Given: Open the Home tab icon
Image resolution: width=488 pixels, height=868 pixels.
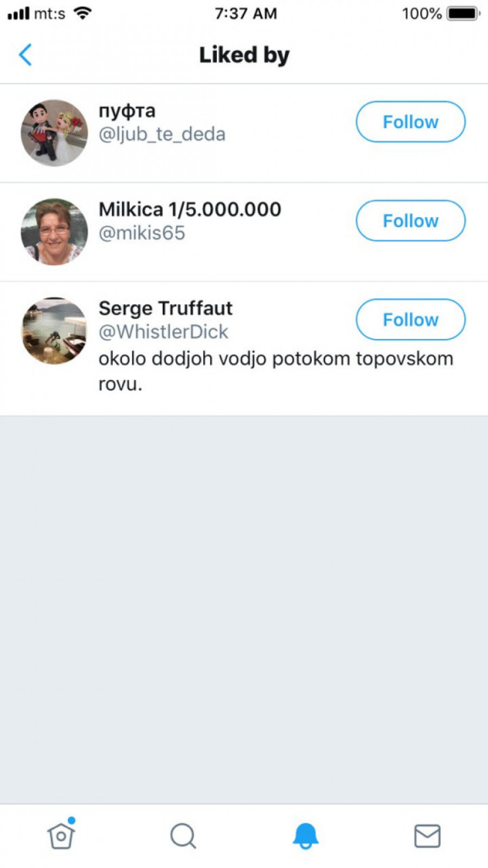Looking at the screenshot, I should (61, 835).
